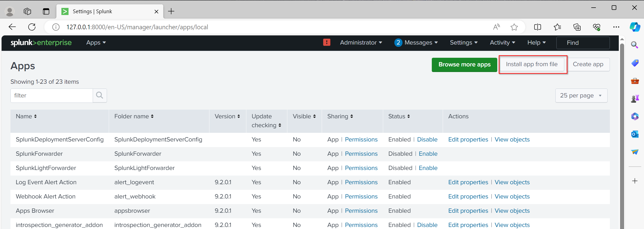Screen dimensions: 644x229
Task: Click browser back arrow
Action: click(12, 27)
